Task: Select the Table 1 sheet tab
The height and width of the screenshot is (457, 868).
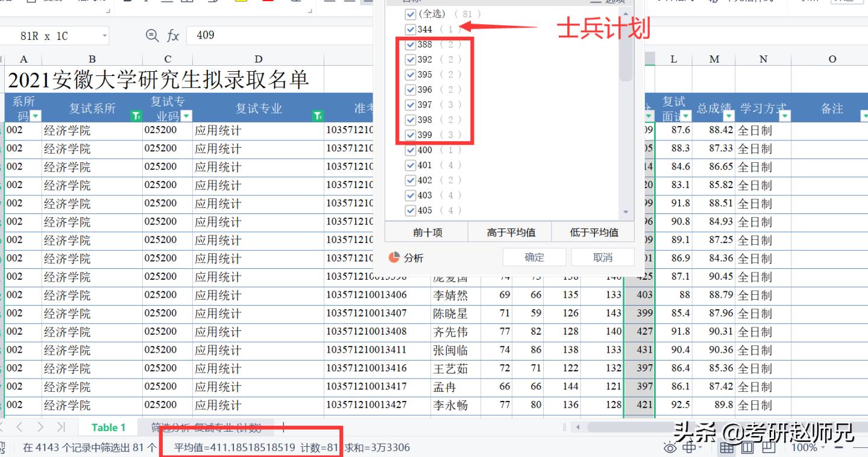Action: 107,427
